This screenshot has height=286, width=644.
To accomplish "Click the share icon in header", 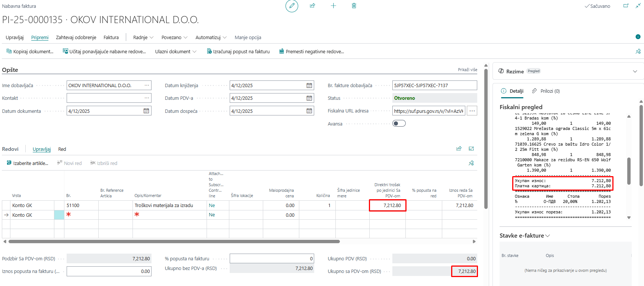I will (312, 6).
